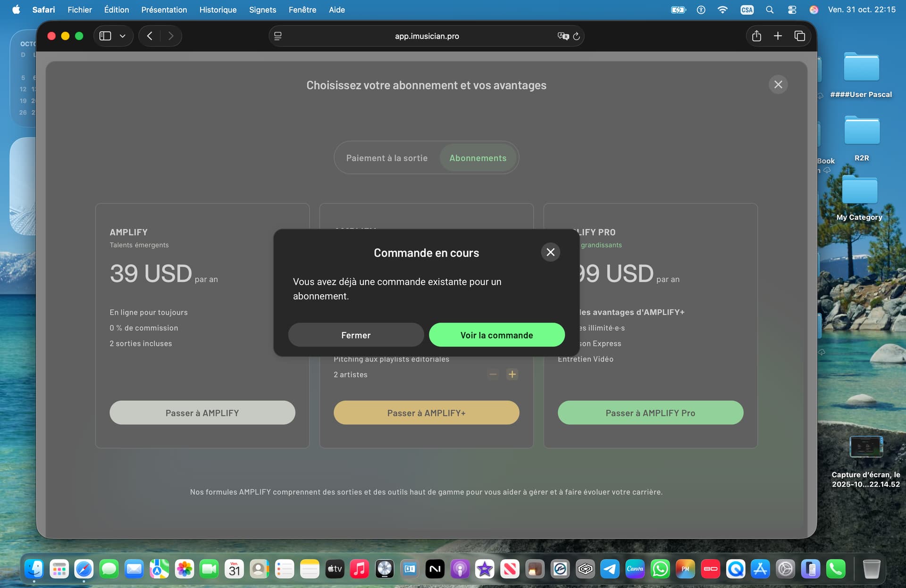Toggle the Safari sidebar icon
906x588 pixels.
point(105,36)
